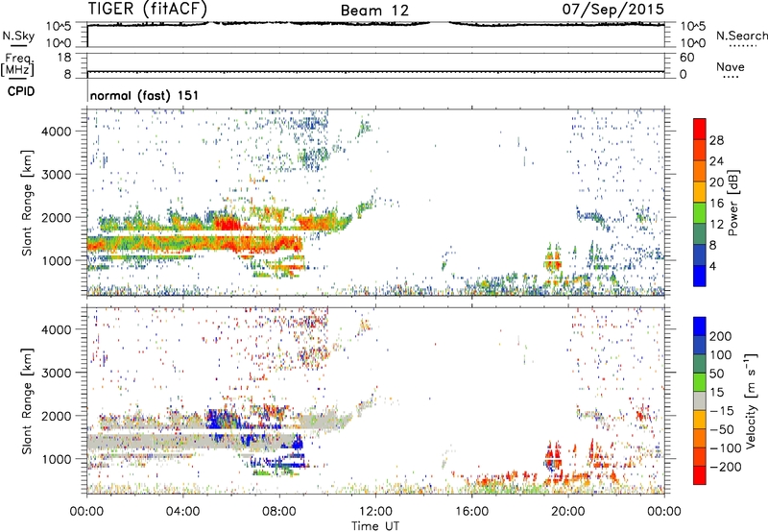Image resolution: width=768 pixels, height=532 pixels.
Task: Click the 'TIGER (fitACF)' title text
Action: pos(148,9)
